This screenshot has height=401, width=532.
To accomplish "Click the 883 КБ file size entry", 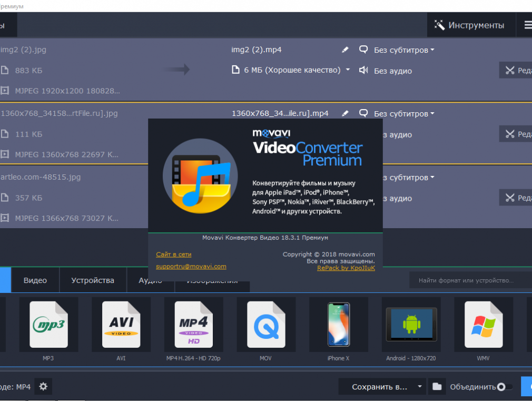I will click(28, 71).
